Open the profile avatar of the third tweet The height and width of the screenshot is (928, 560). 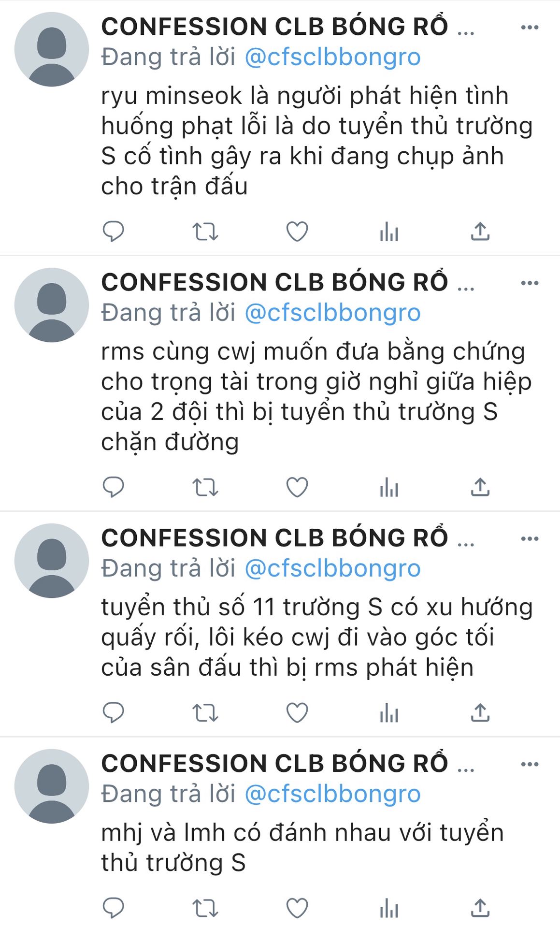coord(52,561)
